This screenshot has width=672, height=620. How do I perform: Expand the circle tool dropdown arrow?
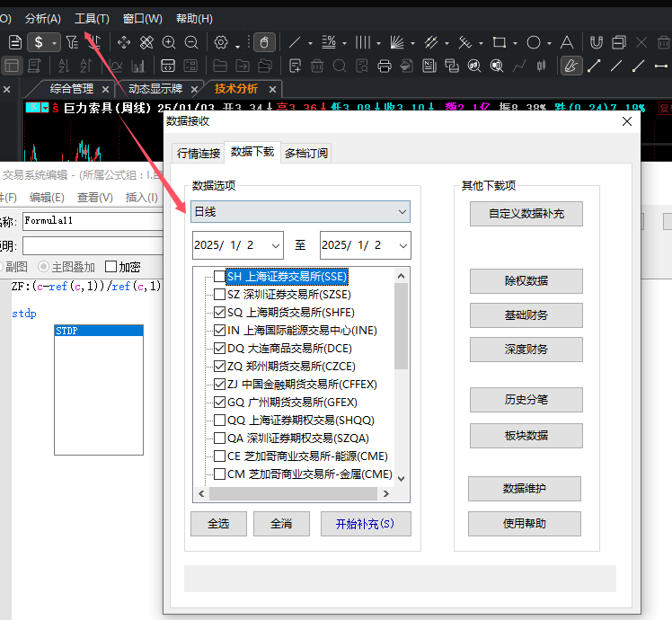(x=550, y=43)
